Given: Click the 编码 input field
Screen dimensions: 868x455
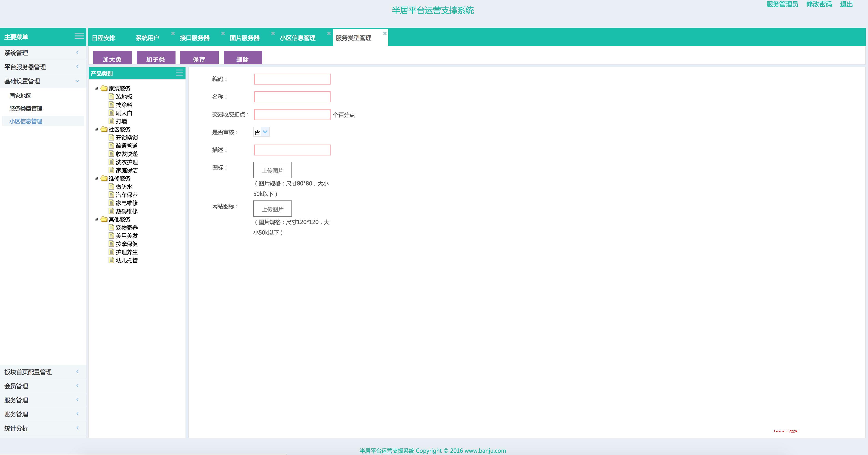Looking at the screenshot, I should [292, 79].
